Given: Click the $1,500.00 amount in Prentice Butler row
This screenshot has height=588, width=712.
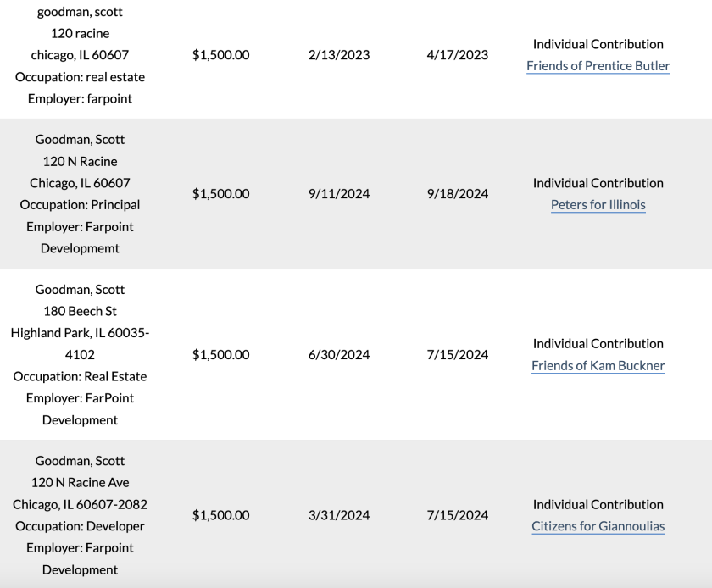Looking at the screenshot, I should click(x=220, y=55).
